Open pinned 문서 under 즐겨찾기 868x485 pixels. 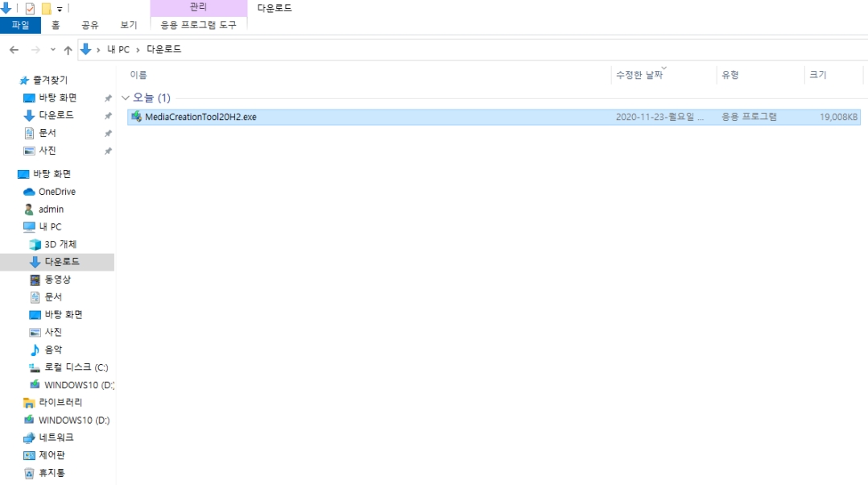pos(47,133)
